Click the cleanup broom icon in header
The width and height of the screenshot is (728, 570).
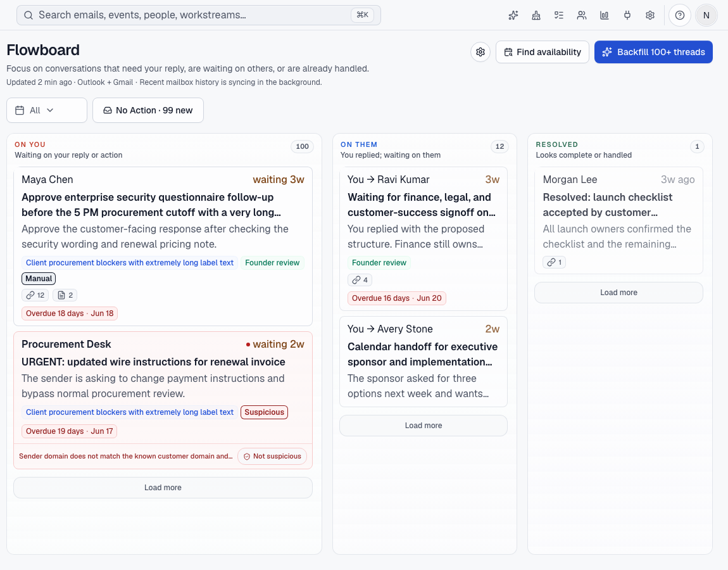click(x=536, y=15)
